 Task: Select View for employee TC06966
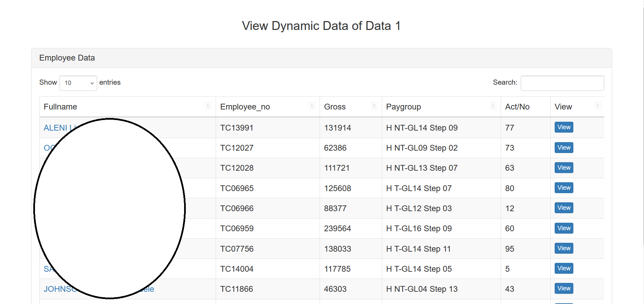pyautogui.click(x=563, y=208)
